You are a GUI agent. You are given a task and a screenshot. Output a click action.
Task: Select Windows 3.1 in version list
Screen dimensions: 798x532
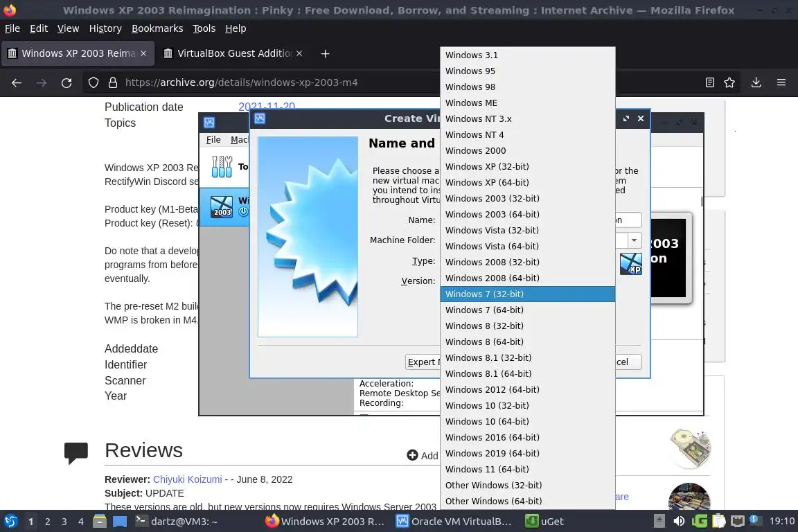click(x=527, y=55)
